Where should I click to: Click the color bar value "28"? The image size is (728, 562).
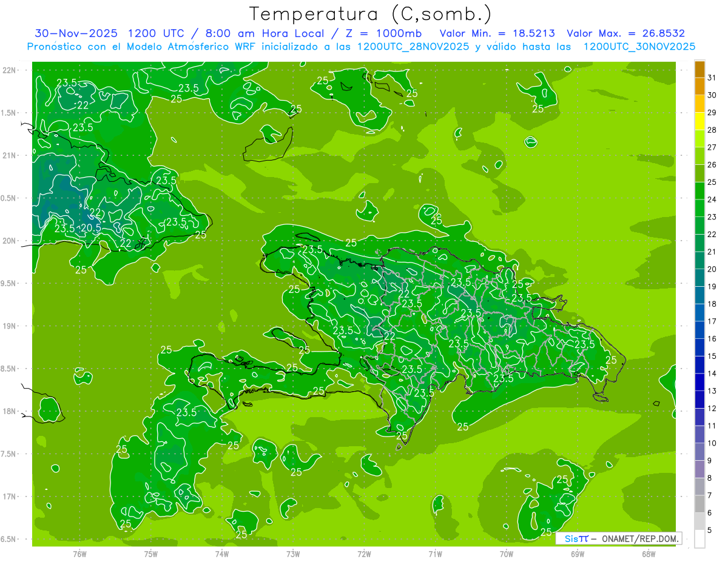(x=712, y=130)
